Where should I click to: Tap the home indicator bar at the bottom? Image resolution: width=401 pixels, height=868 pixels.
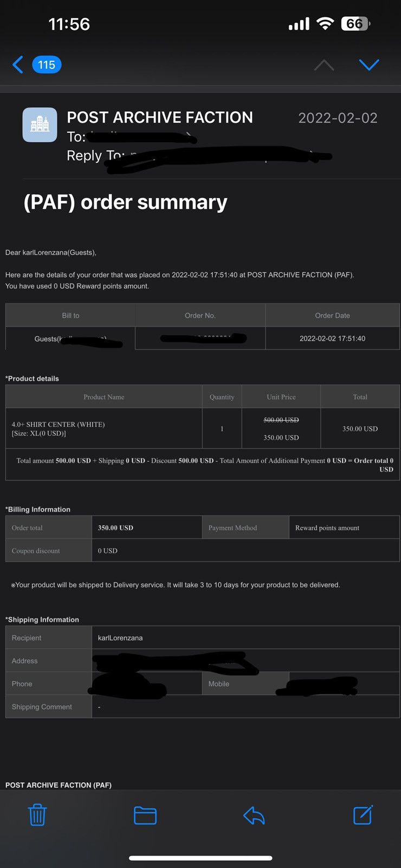click(x=200, y=858)
